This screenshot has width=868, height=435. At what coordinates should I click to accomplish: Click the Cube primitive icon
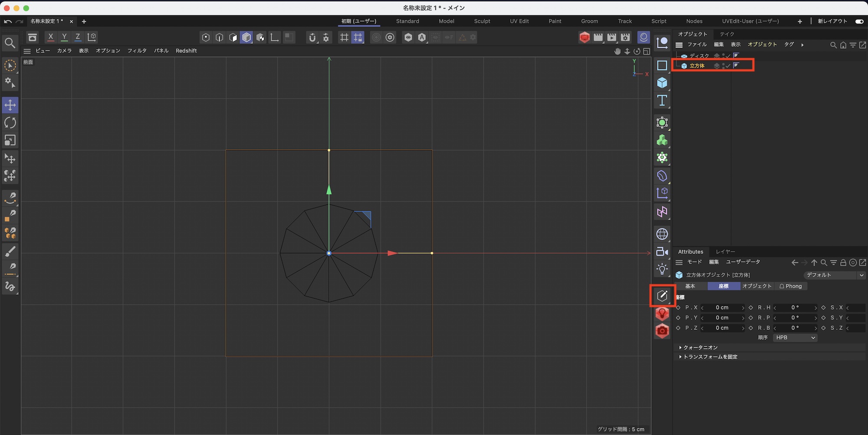(662, 83)
